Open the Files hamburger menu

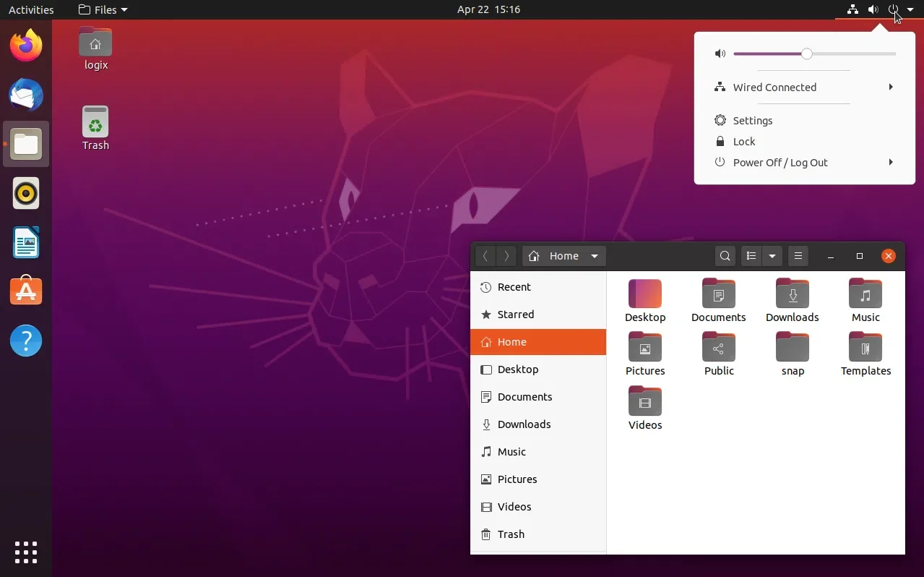(x=798, y=256)
